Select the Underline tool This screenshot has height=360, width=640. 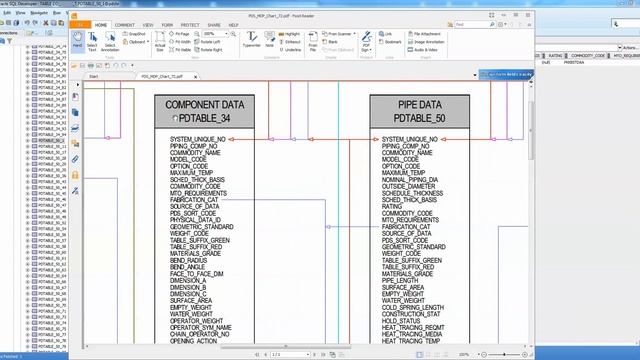(x=290, y=50)
